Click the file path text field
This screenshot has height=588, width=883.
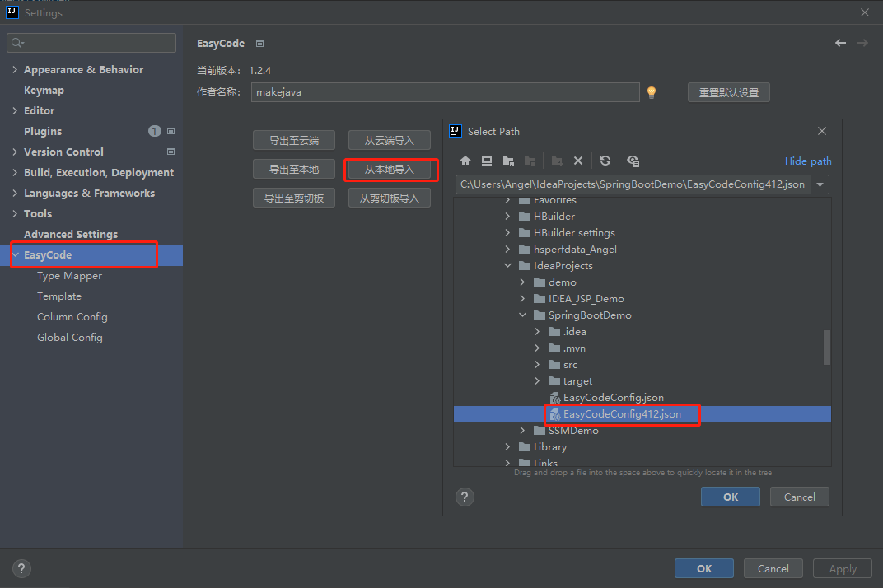[x=633, y=184]
